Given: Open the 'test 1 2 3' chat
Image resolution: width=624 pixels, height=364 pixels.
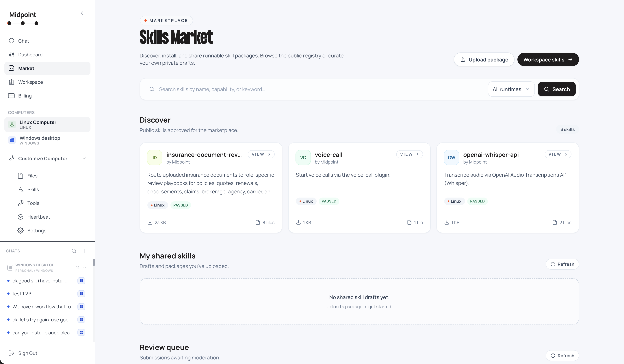Looking at the screenshot, I should point(22,294).
